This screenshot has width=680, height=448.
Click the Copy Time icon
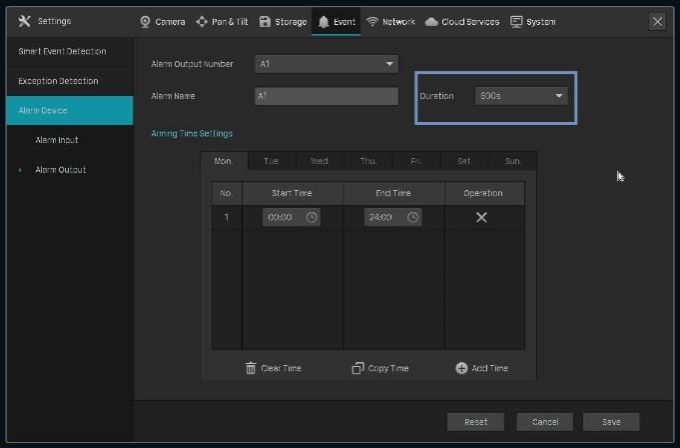358,368
